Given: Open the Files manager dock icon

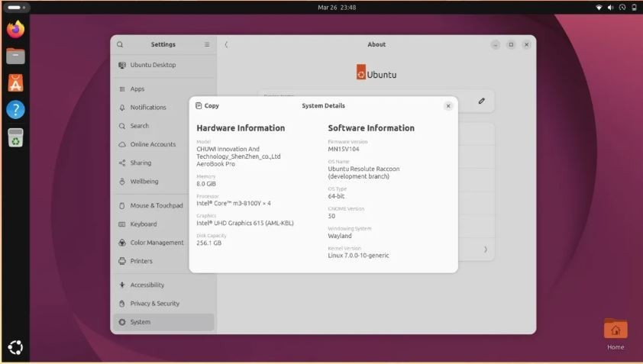Looking at the screenshot, I should pos(15,56).
